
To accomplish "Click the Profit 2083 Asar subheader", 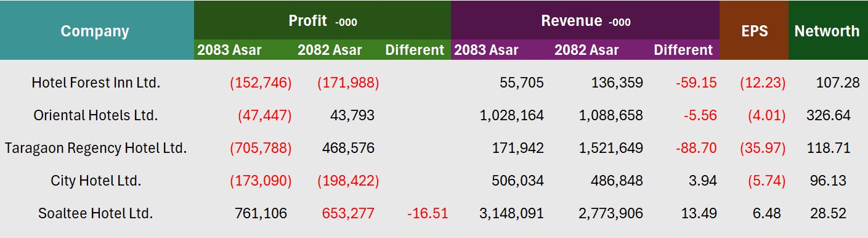I will pos(229,50).
